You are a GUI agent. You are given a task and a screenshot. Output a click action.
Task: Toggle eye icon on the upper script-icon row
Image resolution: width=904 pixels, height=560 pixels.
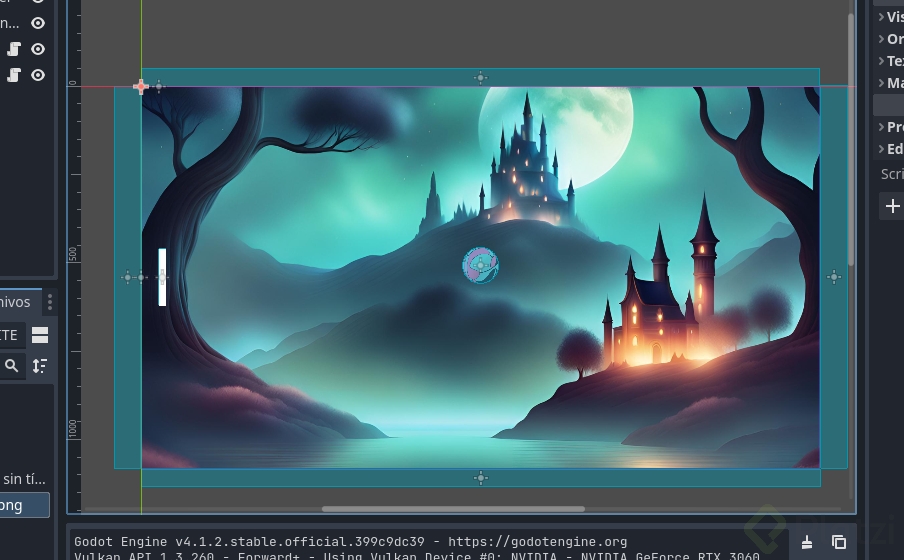tap(38, 49)
